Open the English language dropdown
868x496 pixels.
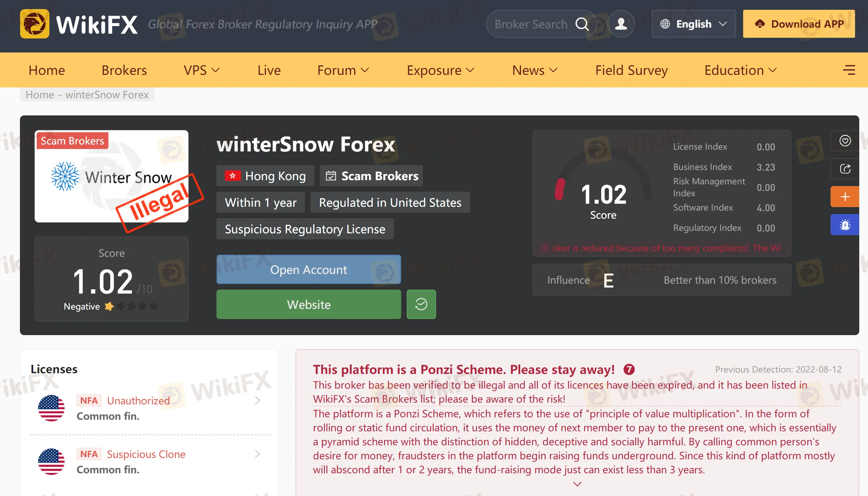693,24
